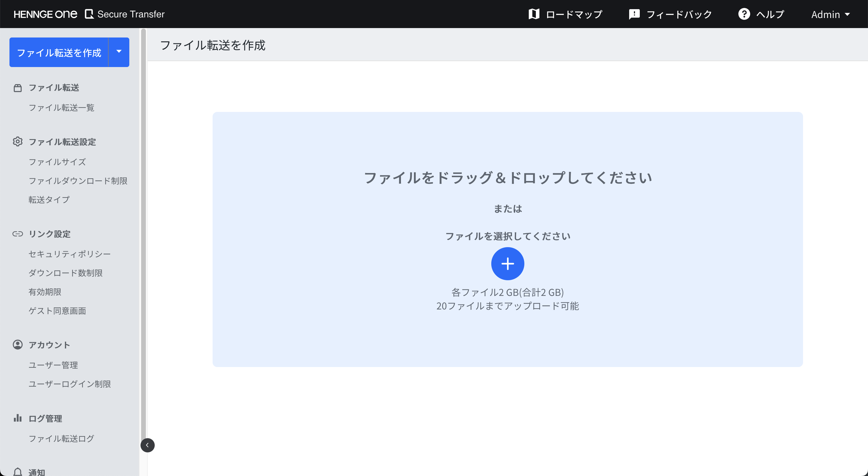868x476 pixels.
Task: Open ファイルサイズ settings
Action: click(x=57, y=162)
